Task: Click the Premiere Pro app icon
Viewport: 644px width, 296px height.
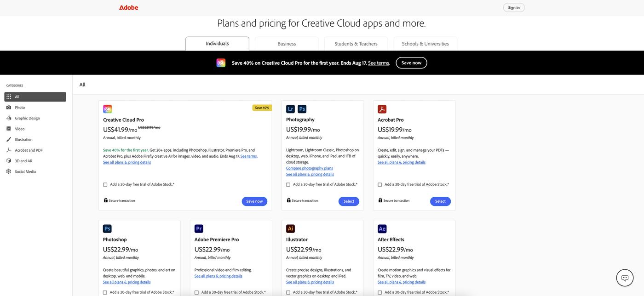Action: coord(199,228)
